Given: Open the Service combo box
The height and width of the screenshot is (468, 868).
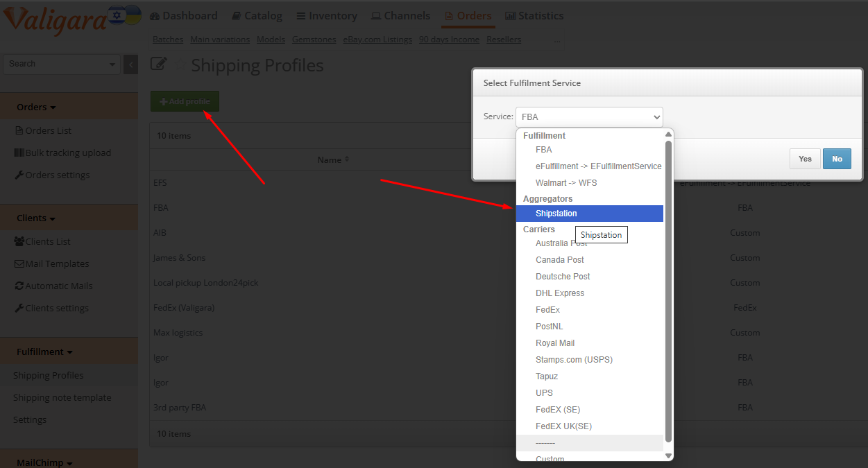Looking at the screenshot, I should click(589, 116).
